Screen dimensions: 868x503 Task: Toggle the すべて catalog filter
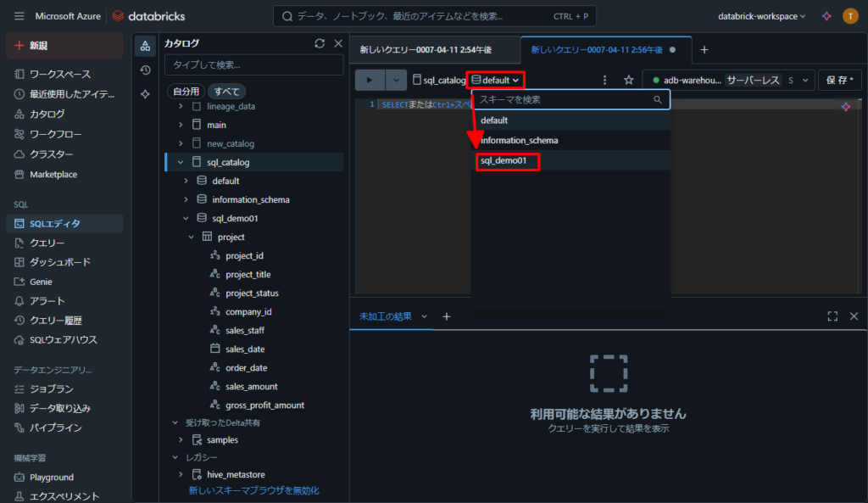point(227,92)
